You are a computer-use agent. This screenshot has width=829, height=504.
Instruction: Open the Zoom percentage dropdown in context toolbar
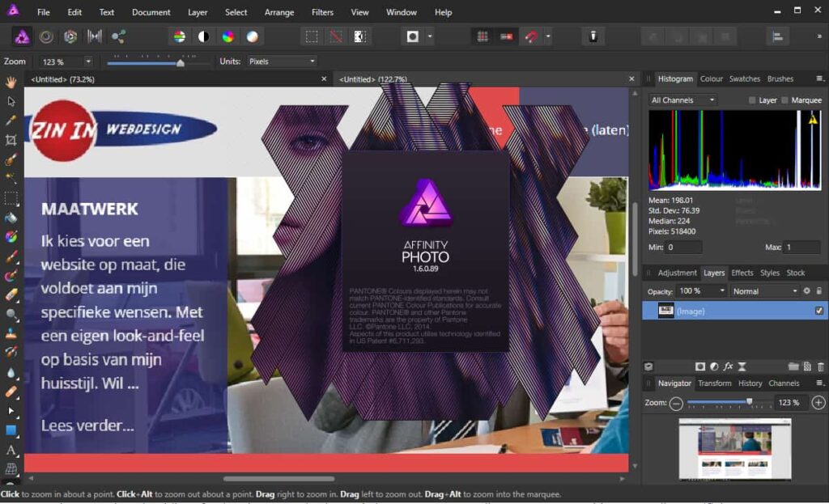pos(88,61)
